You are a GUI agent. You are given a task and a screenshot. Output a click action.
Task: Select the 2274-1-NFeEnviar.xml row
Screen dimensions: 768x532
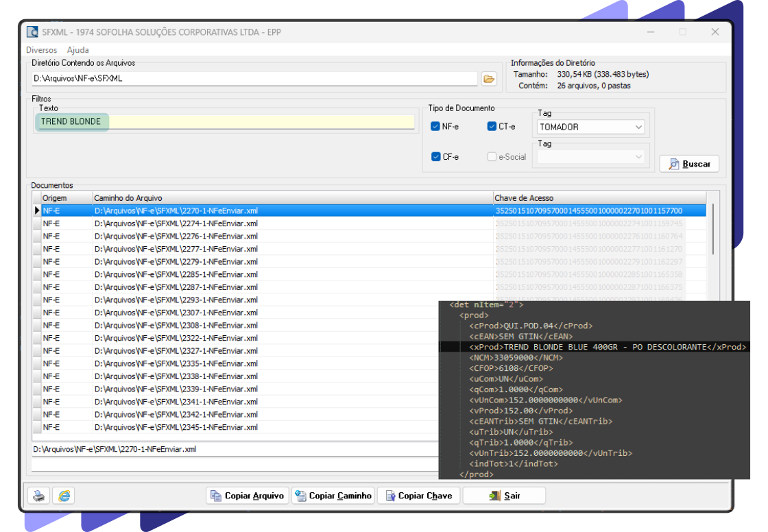click(x=176, y=223)
